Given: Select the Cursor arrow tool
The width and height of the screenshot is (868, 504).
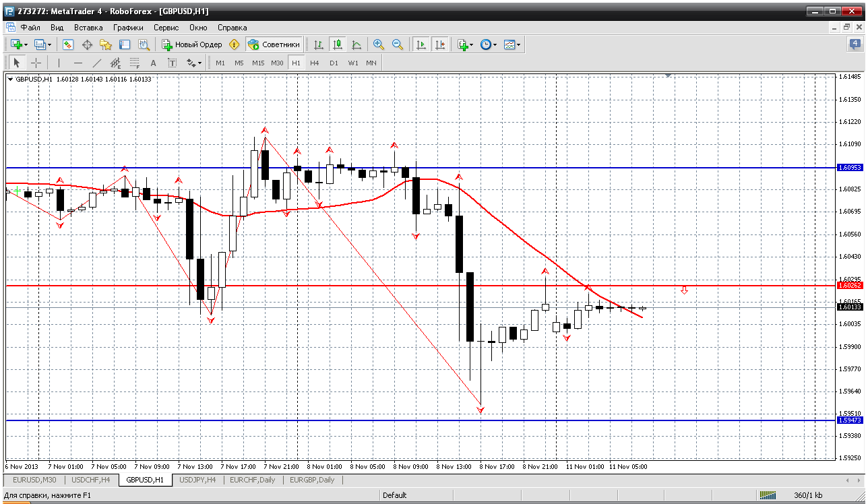Looking at the screenshot, I should point(17,63).
